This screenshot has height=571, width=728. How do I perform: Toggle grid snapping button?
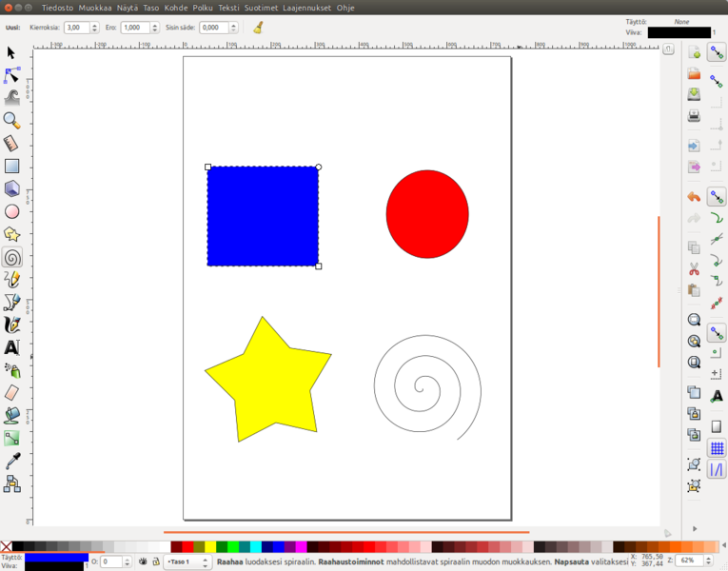pos(717,448)
